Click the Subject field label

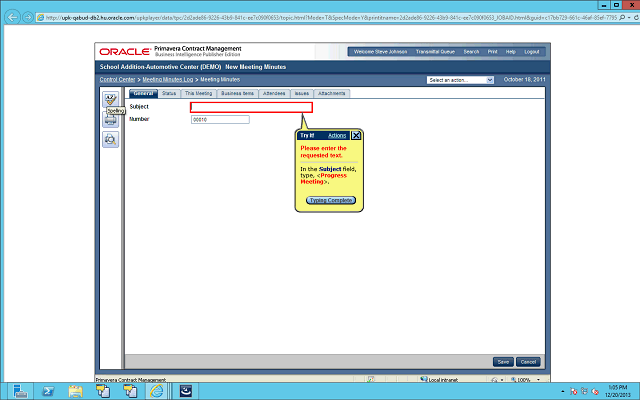(139, 107)
